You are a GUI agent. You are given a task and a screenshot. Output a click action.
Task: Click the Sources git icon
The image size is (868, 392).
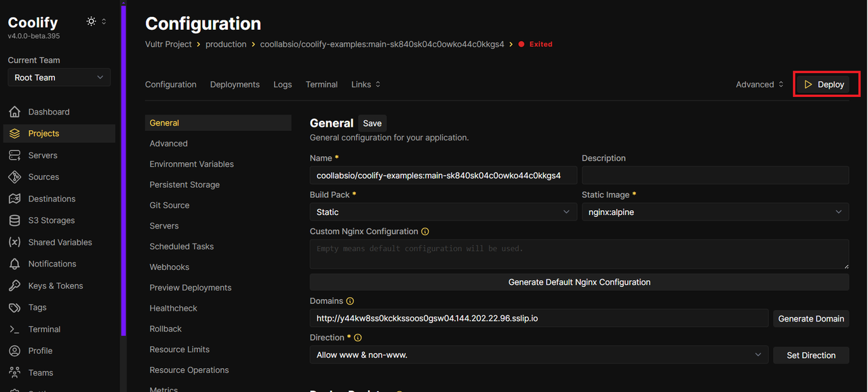[x=14, y=177]
